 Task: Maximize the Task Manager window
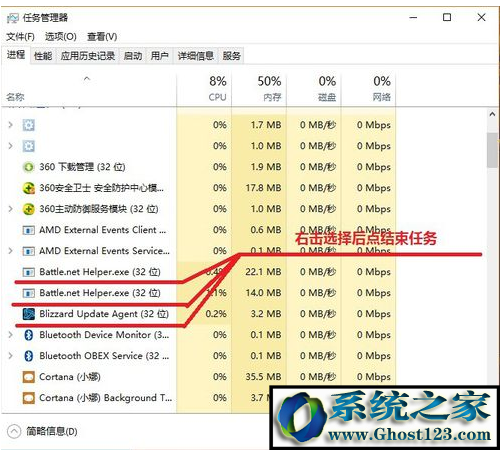(447, 17)
